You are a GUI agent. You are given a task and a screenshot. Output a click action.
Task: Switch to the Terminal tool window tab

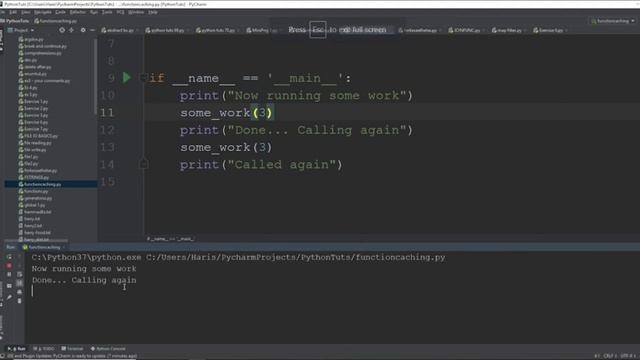(72, 349)
